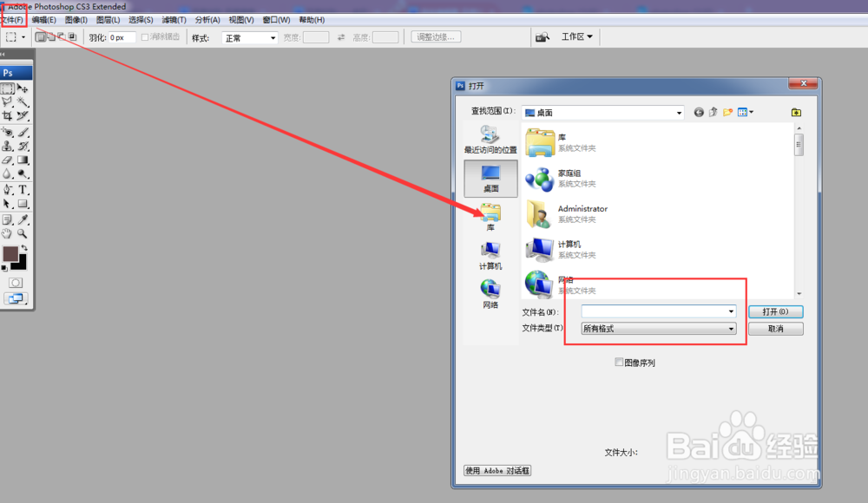Click the background color swatch

pyautogui.click(x=21, y=265)
